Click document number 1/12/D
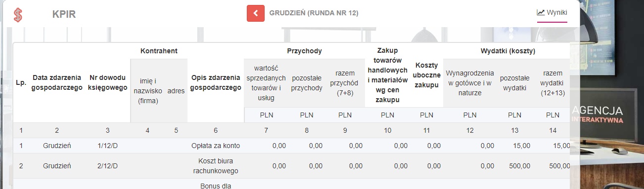 (x=107, y=146)
